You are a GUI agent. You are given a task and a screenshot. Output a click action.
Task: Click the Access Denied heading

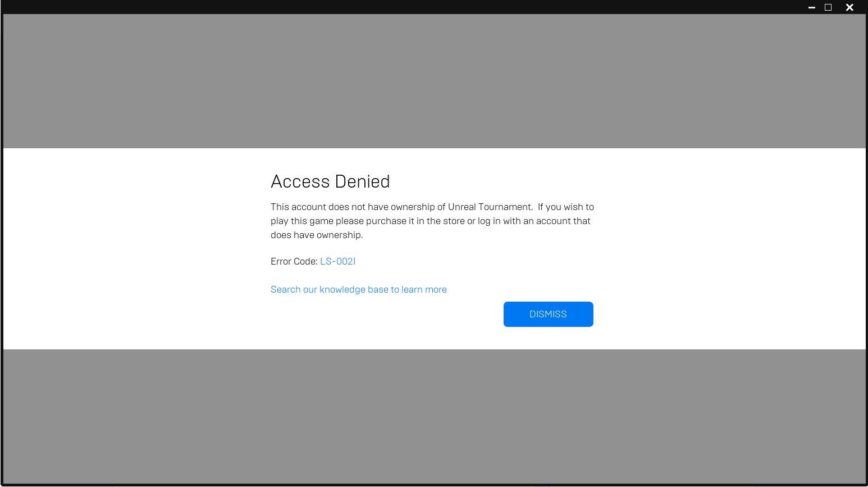point(330,181)
